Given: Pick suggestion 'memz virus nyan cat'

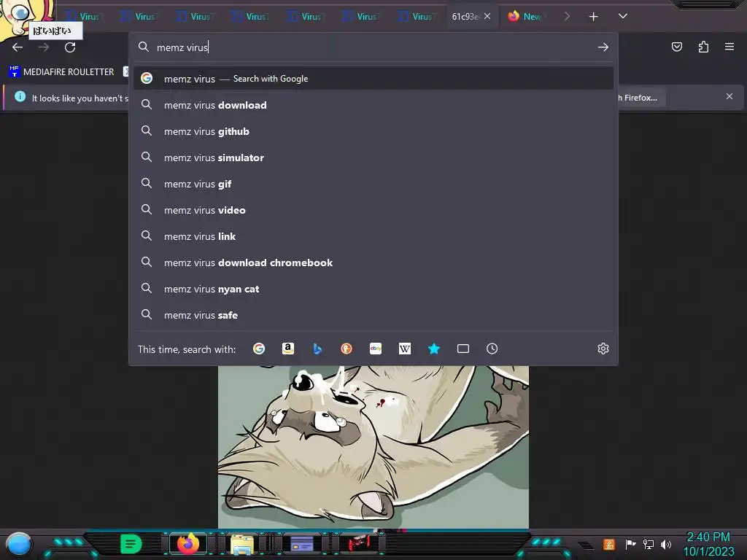Looking at the screenshot, I should pos(373,289).
